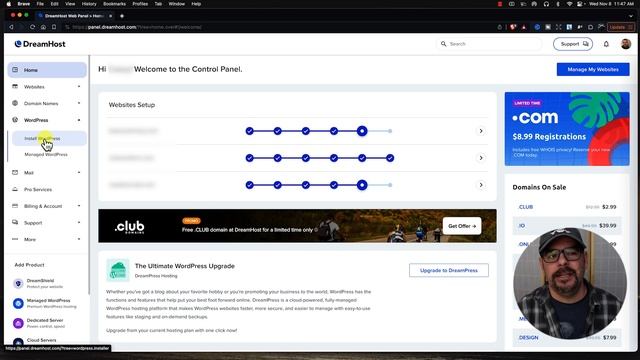Image resolution: width=640 pixels, height=360 pixels.
Task: Open second website setup row chevron
Action: click(x=481, y=158)
